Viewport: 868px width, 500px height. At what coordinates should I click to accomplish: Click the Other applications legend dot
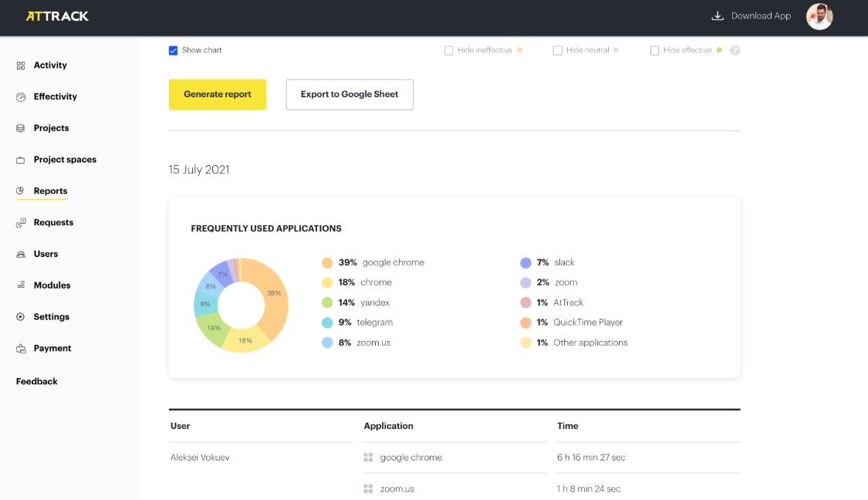coord(525,343)
